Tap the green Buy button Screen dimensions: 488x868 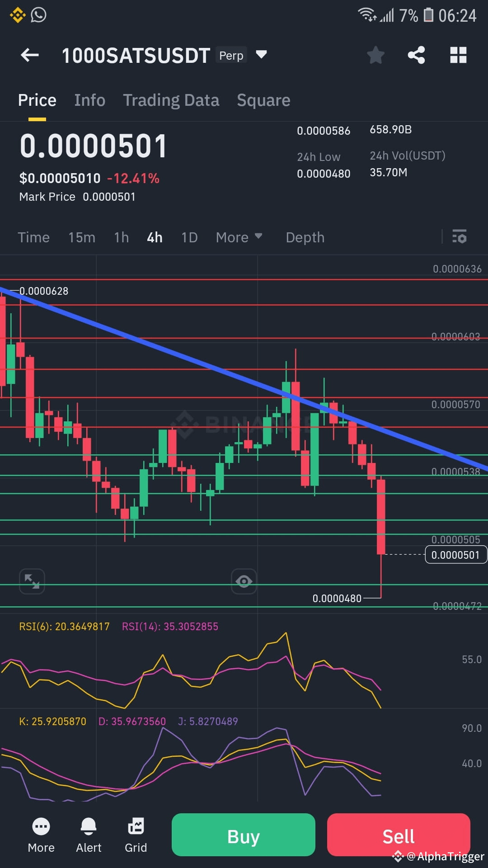(x=244, y=835)
